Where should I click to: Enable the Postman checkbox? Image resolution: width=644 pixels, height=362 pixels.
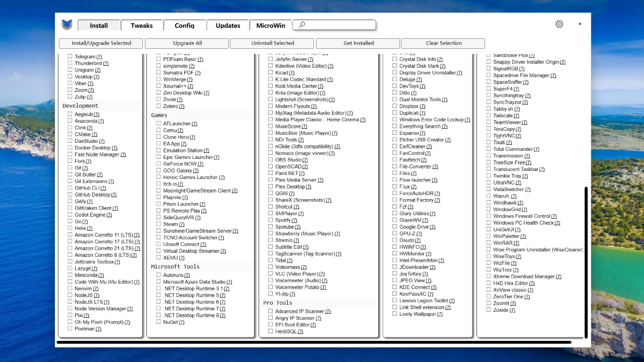[70, 329]
